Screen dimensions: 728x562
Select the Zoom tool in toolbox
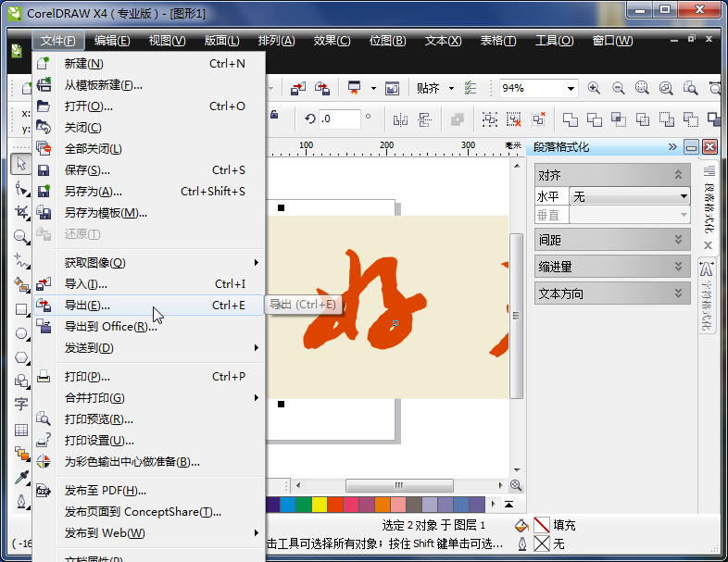click(x=21, y=237)
